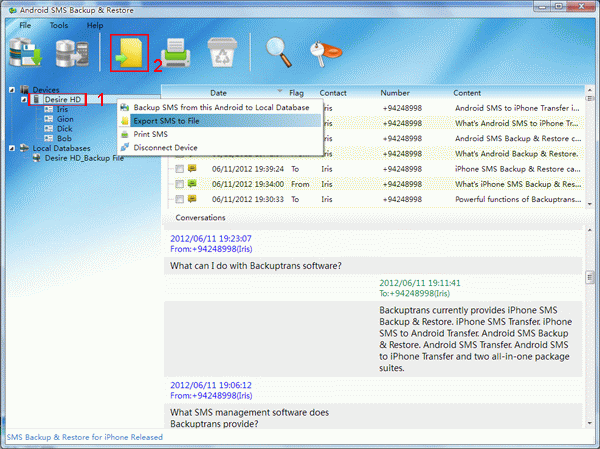Click 'What's Android Backup & Restore.' content
The width and height of the screenshot is (600, 449).
[x=517, y=154]
